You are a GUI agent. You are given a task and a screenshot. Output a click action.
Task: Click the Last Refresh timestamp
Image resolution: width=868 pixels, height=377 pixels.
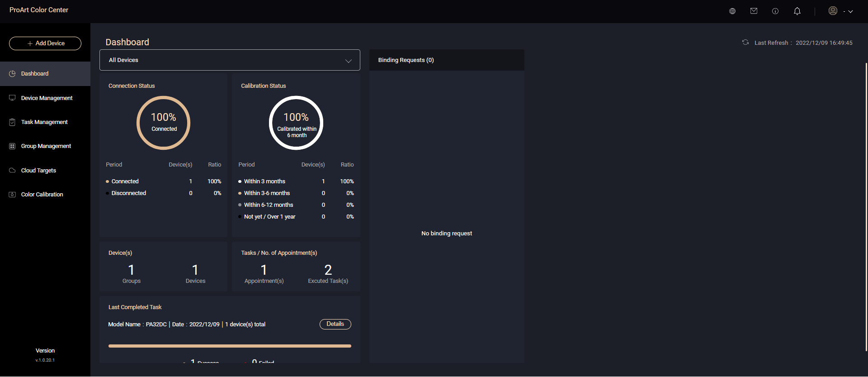coord(824,43)
